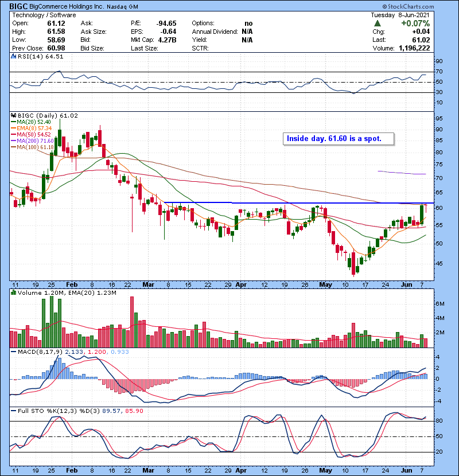This screenshot has width=459, height=476.
Task: Click the 45 price scale label
Action: [x=439, y=263]
